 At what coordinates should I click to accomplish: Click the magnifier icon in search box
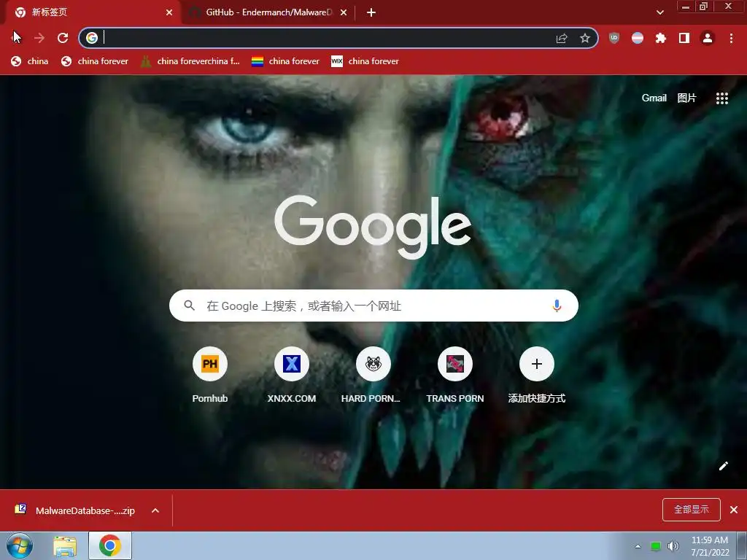pos(189,306)
